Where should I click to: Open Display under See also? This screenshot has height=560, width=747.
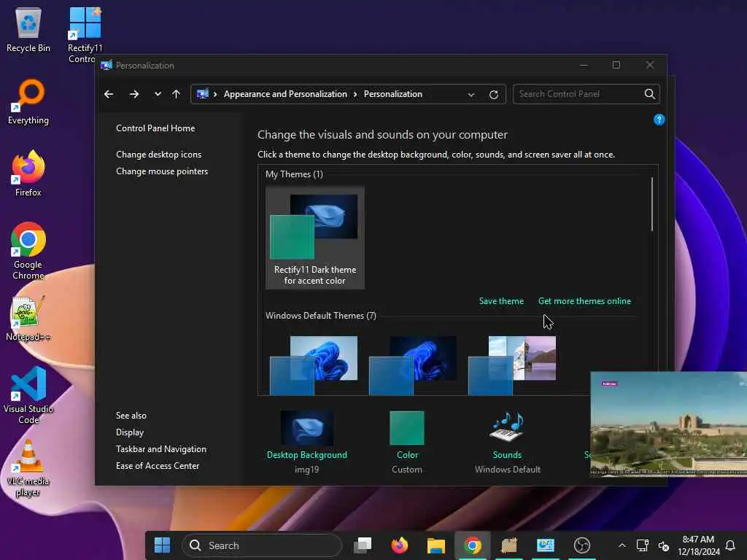130,432
